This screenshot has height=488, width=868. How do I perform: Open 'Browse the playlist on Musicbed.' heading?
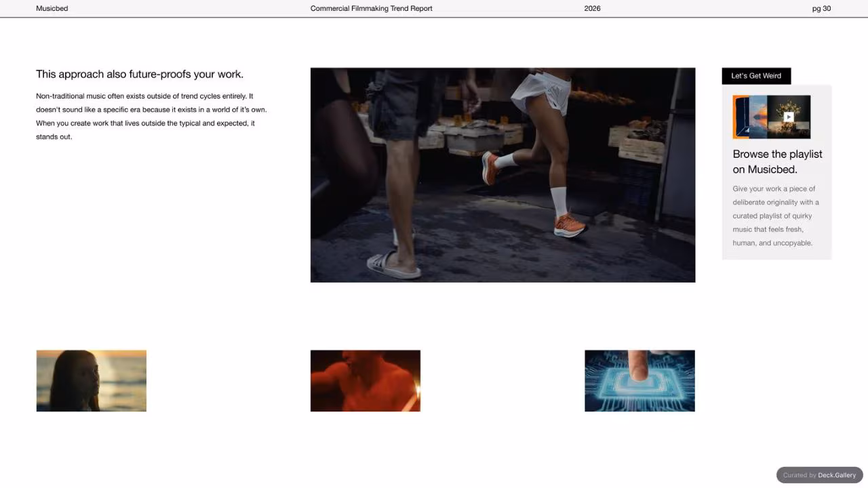coord(777,161)
